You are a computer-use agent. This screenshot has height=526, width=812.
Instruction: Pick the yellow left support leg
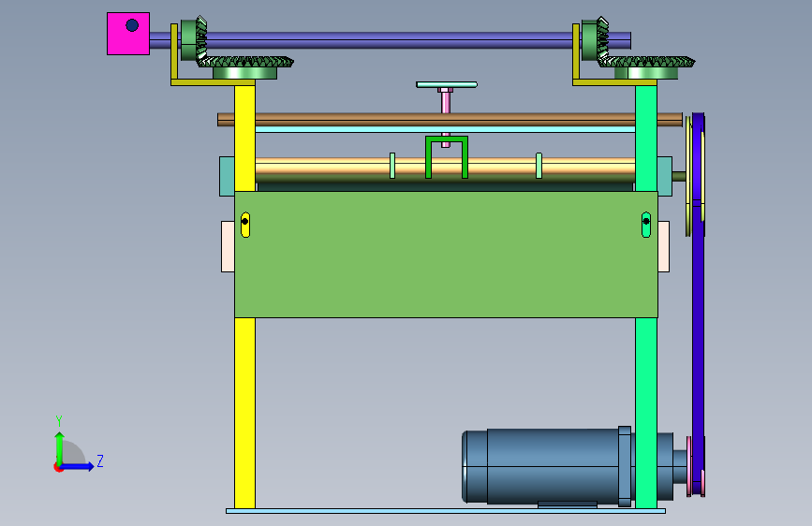click(244, 412)
